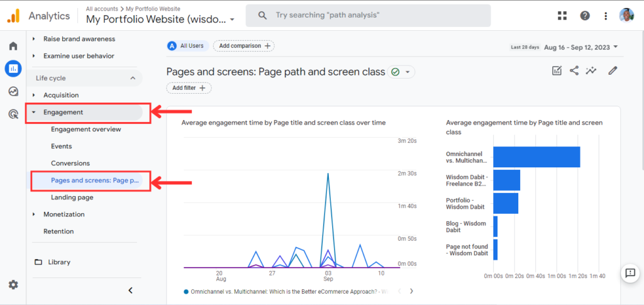This screenshot has width=644, height=305.
Task: Click the Blog - Wisdom Dabit label
Action: click(x=466, y=226)
